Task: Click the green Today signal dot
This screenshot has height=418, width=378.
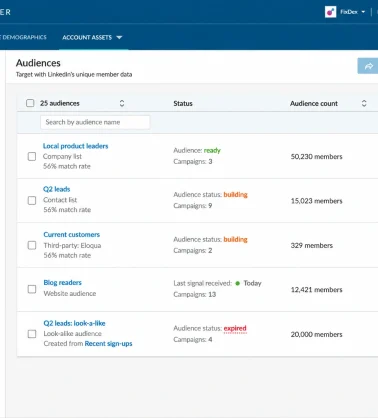Action: point(238,283)
